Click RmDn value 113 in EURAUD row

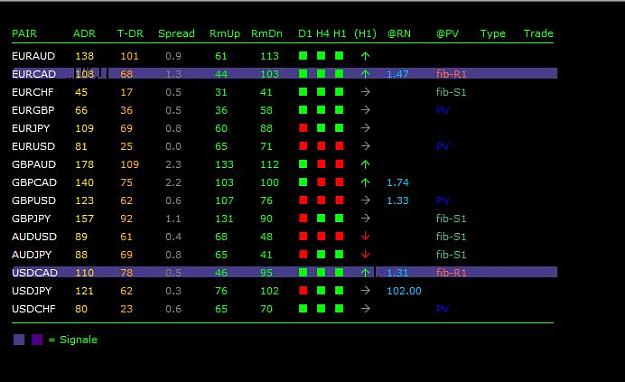coord(269,56)
